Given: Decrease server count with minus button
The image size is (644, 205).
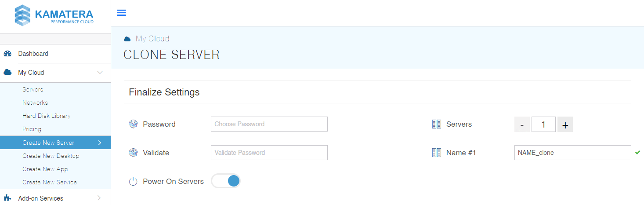Looking at the screenshot, I should pos(522,124).
